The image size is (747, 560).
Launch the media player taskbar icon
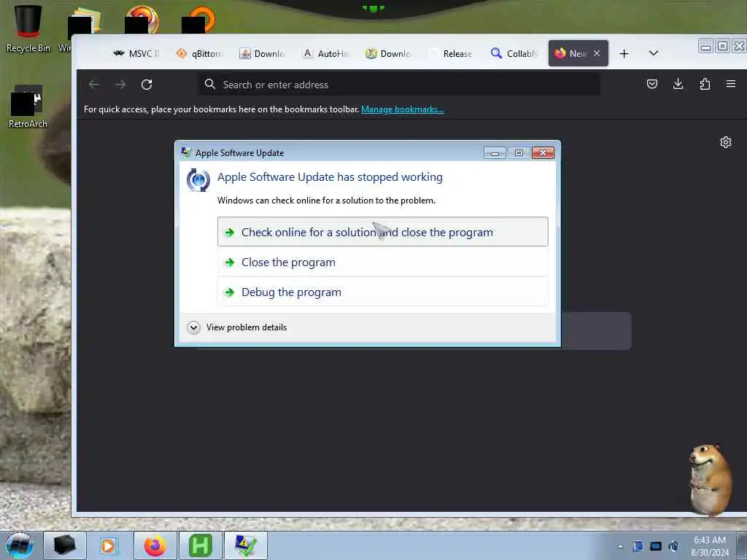[109, 545]
